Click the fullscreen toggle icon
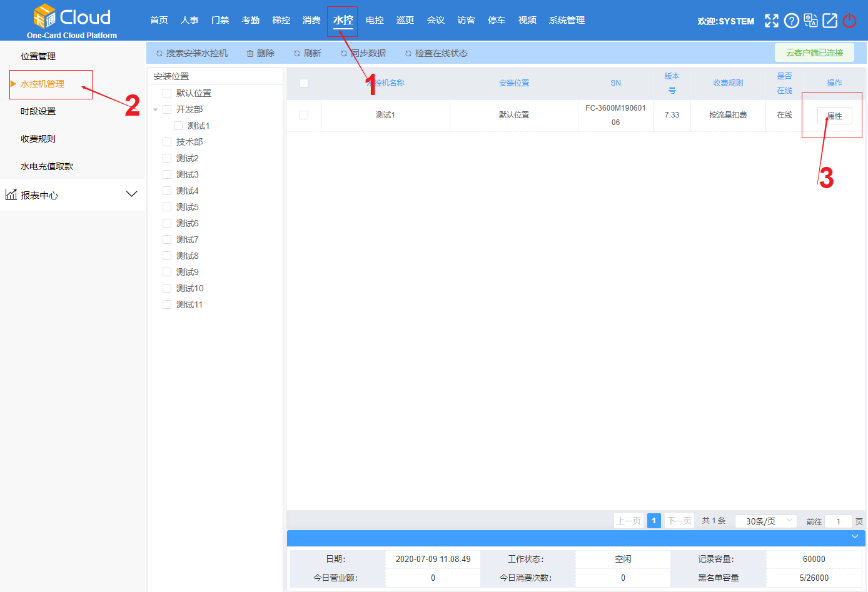The width and height of the screenshot is (868, 592). click(772, 21)
